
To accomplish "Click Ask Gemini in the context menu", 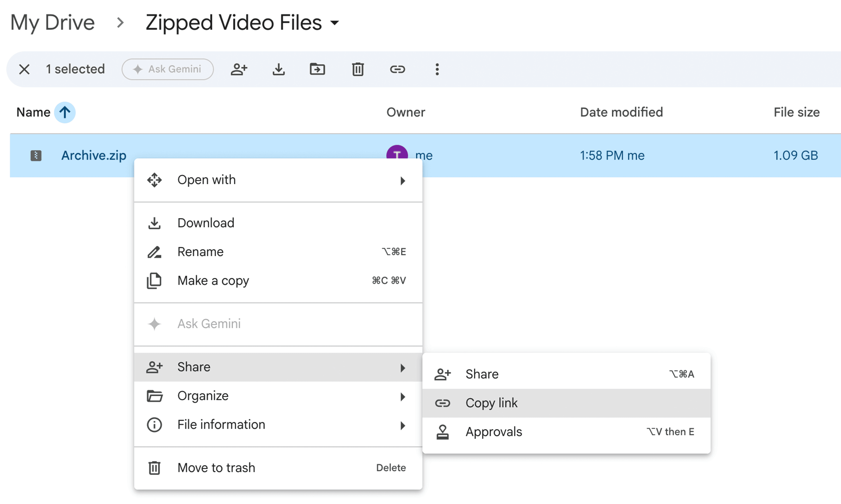I will pos(278,324).
